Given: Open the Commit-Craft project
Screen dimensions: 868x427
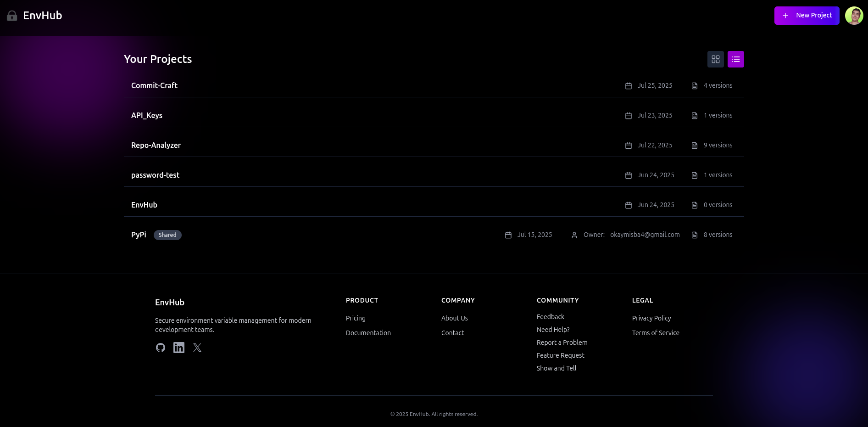Looking at the screenshot, I should pyautogui.click(x=434, y=85).
